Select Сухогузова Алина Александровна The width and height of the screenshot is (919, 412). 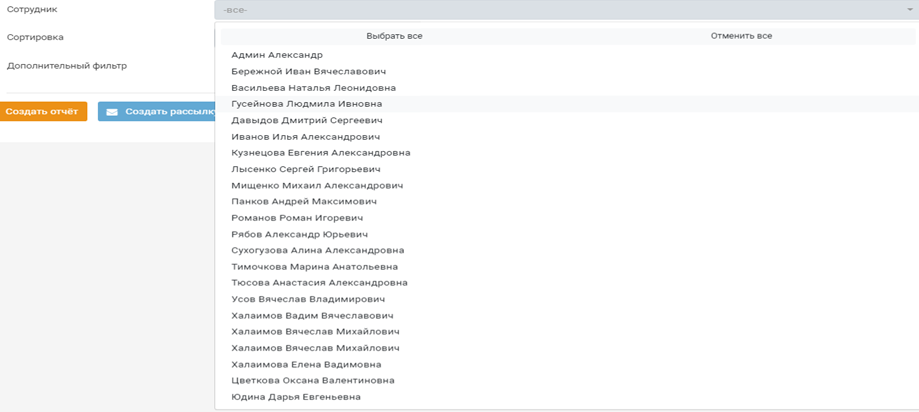click(566, 250)
